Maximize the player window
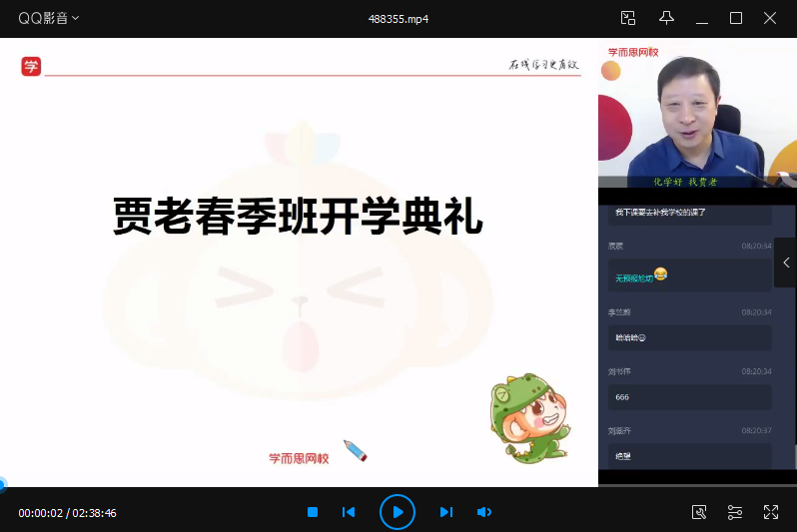797x532 pixels. (x=736, y=18)
